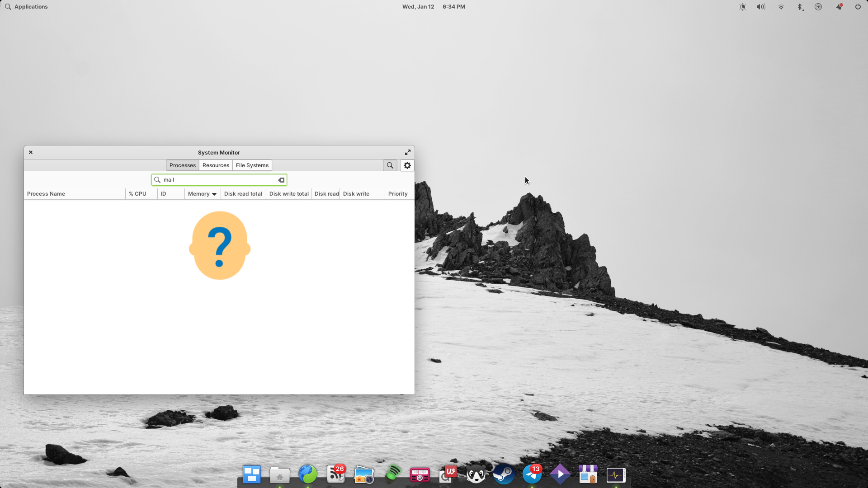
Task: Launch the Web browser from the dock
Action: click(307, 474)
